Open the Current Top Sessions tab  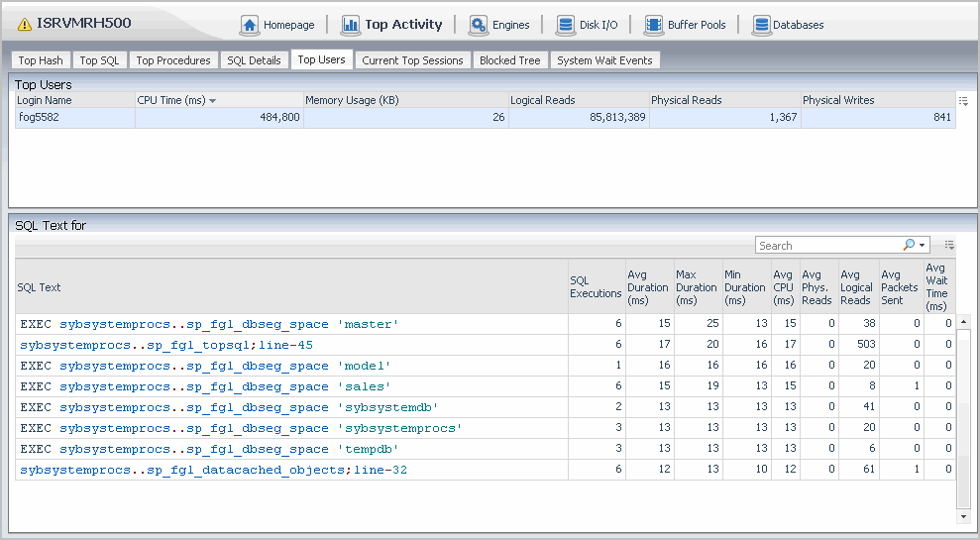(412, 60)
